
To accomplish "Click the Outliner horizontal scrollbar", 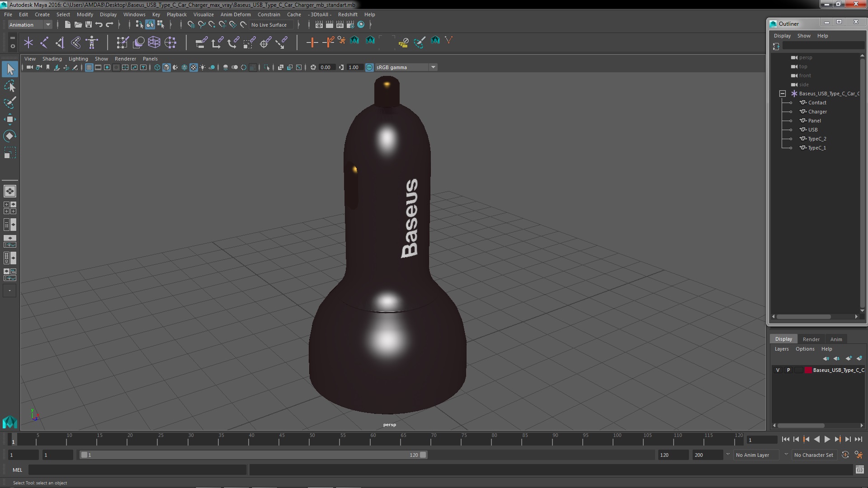I will (x=804, y=316).
